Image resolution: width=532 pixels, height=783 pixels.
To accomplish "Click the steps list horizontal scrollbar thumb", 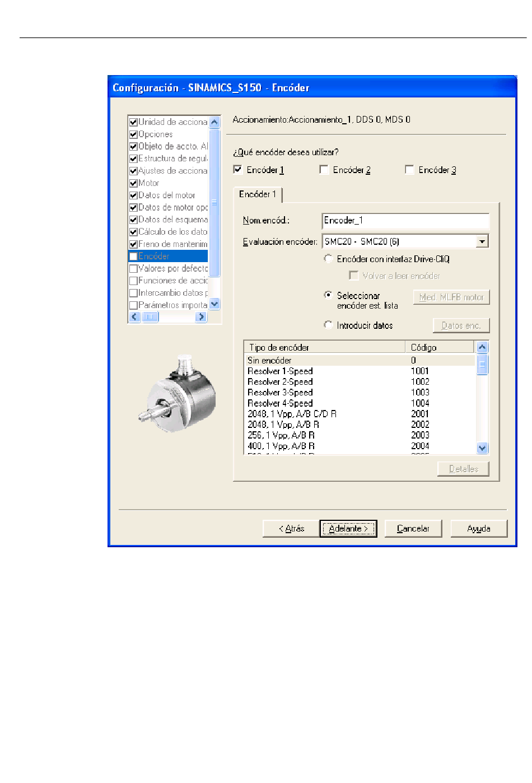I will pyautogui.click(x=150, y=317).
